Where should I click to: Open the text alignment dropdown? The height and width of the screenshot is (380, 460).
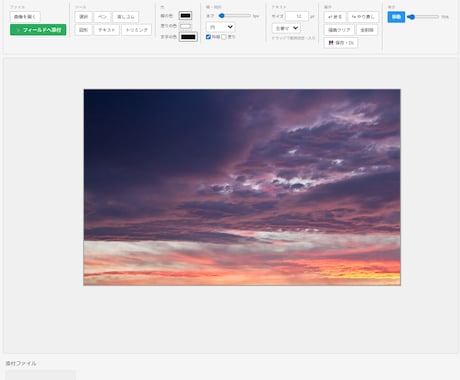point(286,28)
